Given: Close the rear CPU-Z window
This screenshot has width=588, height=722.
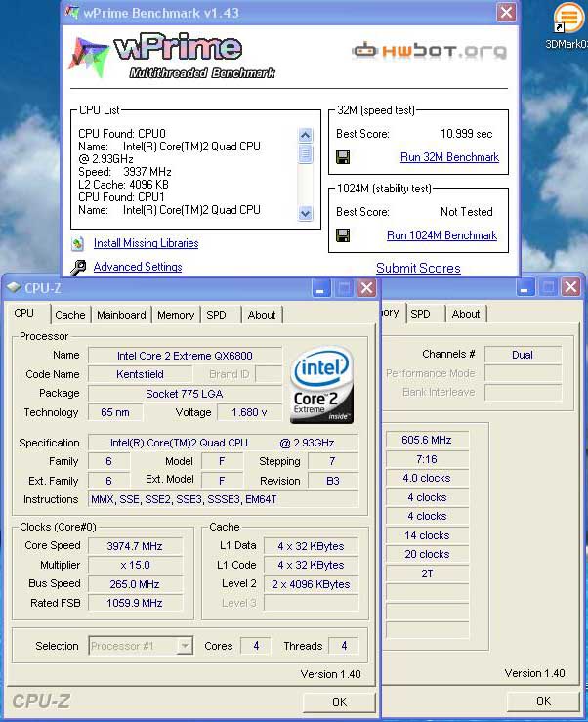Looking at the screenshot, I should [x=570, y=288].
